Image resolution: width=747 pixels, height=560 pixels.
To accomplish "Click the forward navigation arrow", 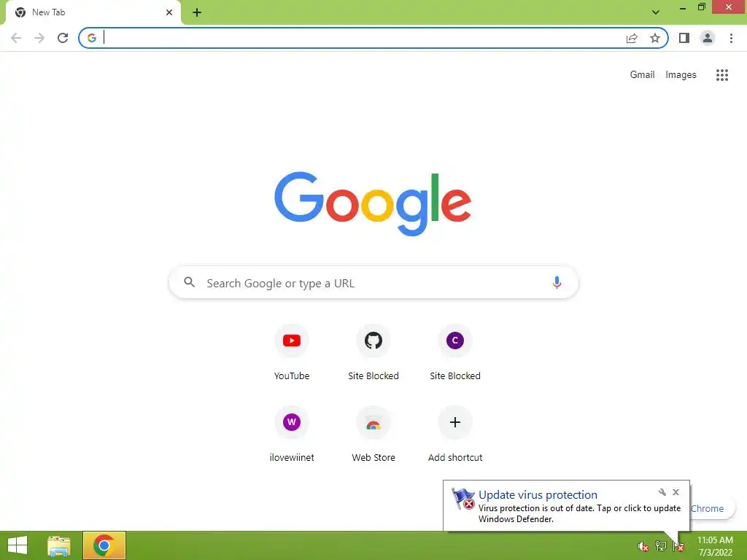I will [39, 38].
